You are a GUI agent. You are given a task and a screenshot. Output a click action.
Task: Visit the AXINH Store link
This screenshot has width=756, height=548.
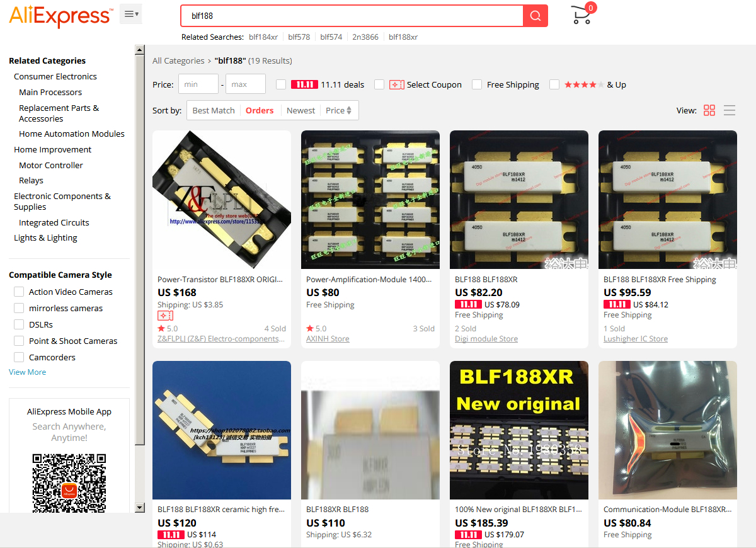pyautogui.click(x=328, y=338)
